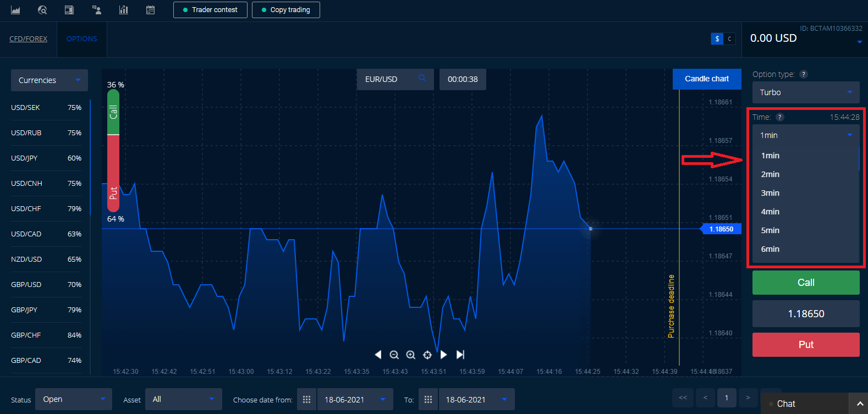Go to first page with << button
Viewport: 868px width, 414px height.
click(x=683, y=398)
